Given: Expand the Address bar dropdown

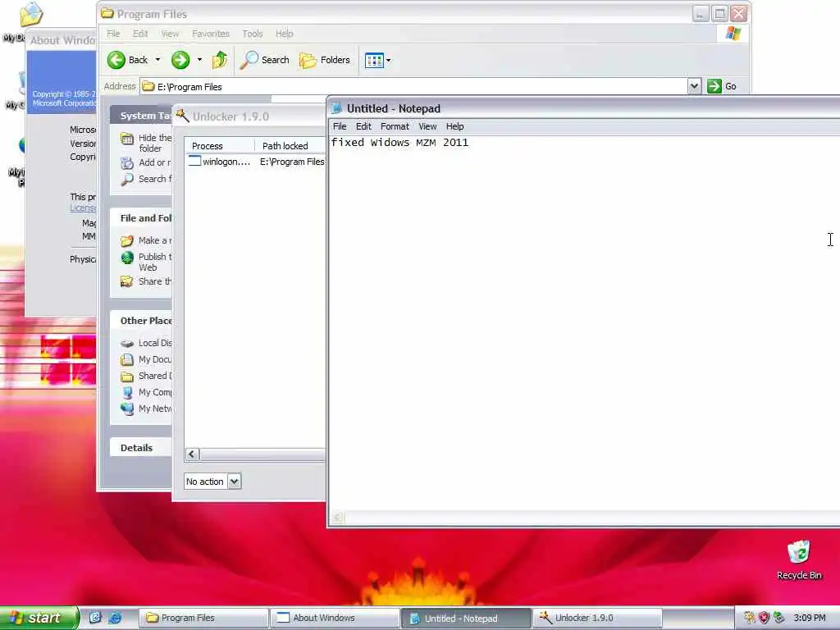Looking at the screenshot, I should click(x=694, y=86).
